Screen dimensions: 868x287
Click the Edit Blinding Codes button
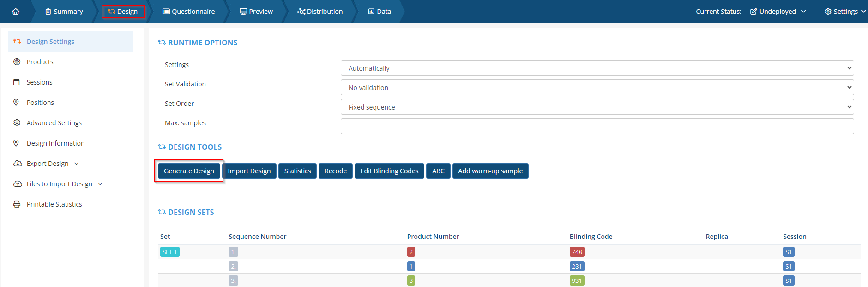pyautogui.click(x=389, y=171)
